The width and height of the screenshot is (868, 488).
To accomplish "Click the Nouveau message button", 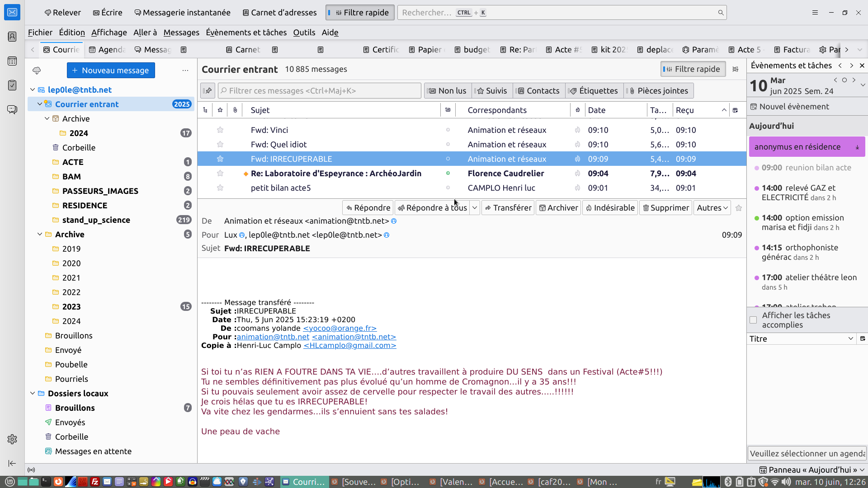I will tap(111, 70).
